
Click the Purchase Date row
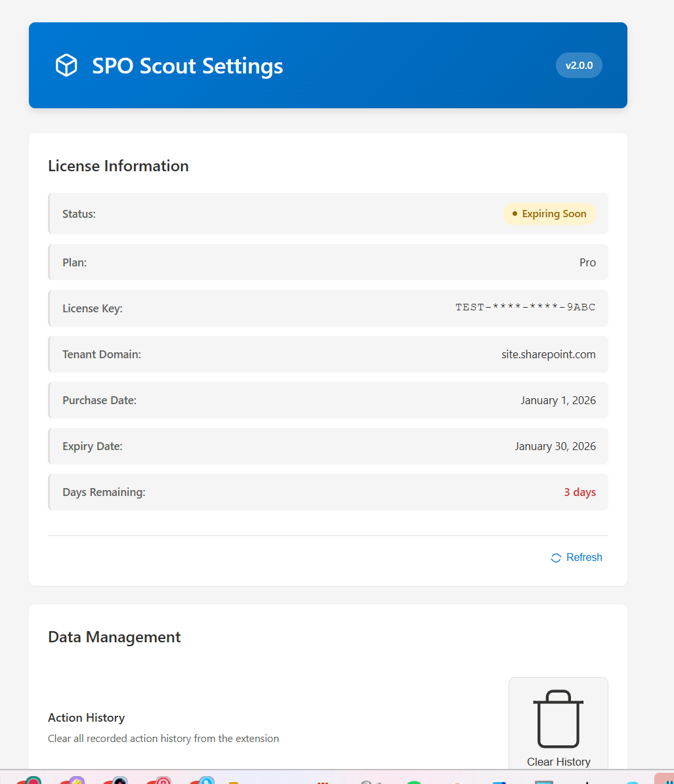coord(328,400)
